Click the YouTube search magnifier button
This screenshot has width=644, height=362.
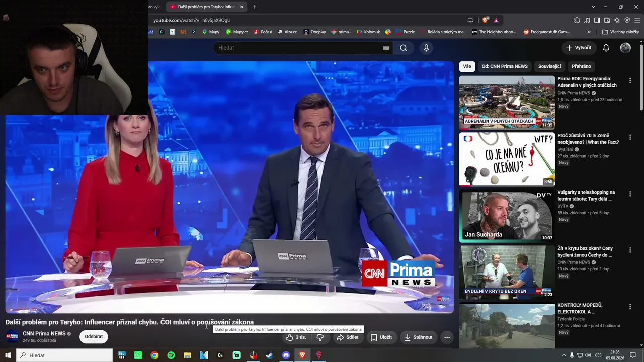404,48
